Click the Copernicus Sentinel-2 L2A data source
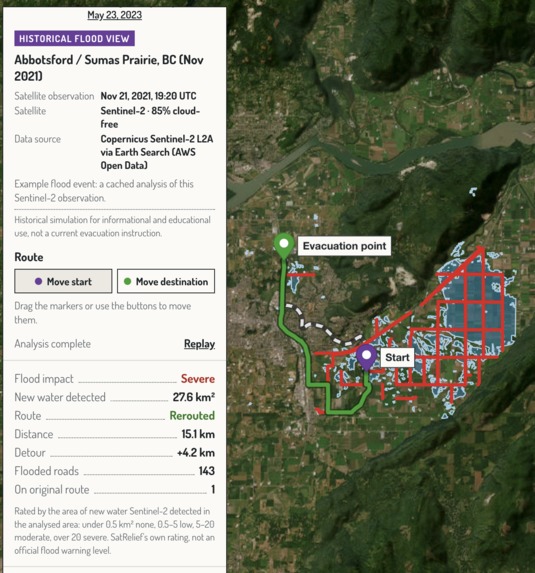This screenshot has height=573, width=535. (x=157, y=152)
